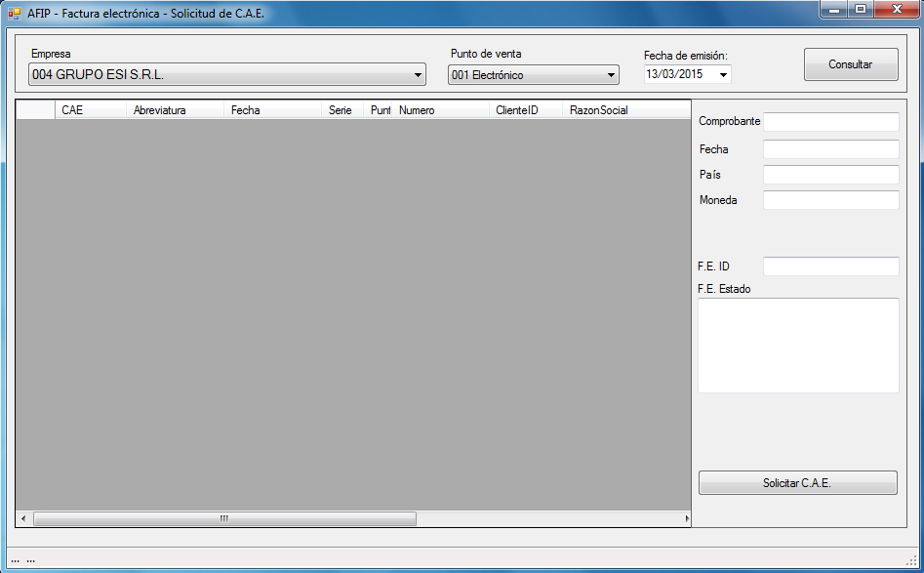This screenshot has height=573, width=924.
Task: Select the Fecha column header in grid
Action: coord(272,110)
